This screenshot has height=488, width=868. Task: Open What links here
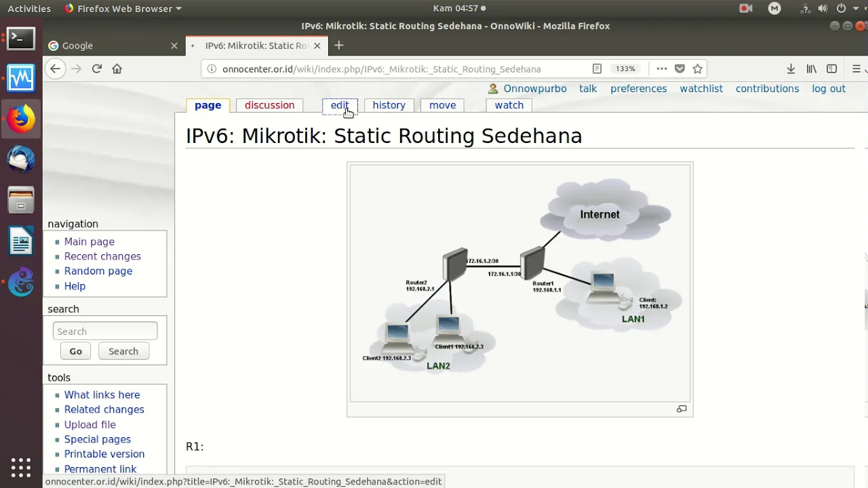tap(102, 394)
